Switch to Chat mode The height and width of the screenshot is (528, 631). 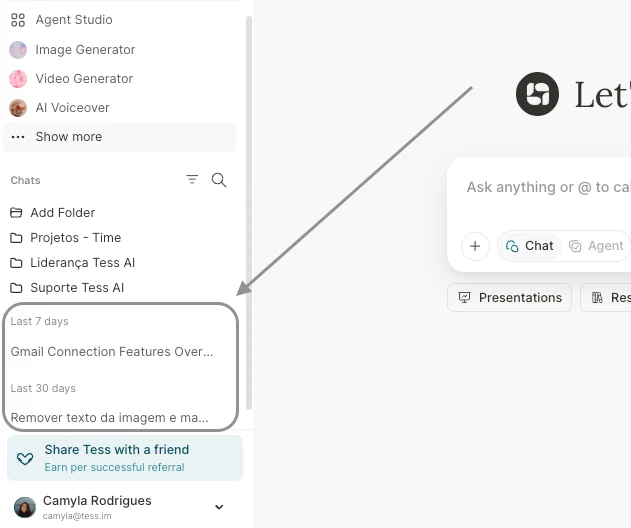pos(530,246)
